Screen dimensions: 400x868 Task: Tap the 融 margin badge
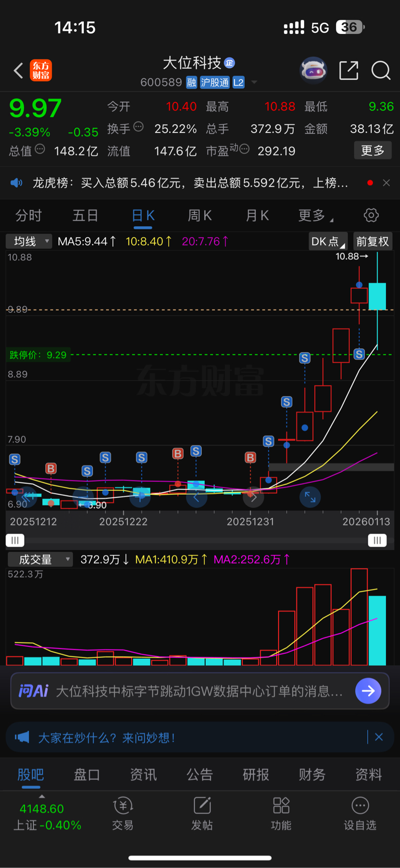pyautogui.click(x=191, y=82)
